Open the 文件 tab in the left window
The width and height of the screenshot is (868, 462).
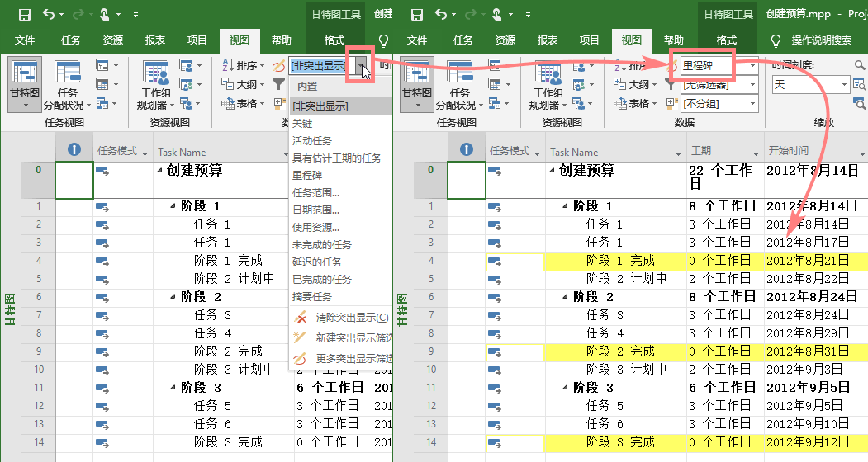point(24,40)
